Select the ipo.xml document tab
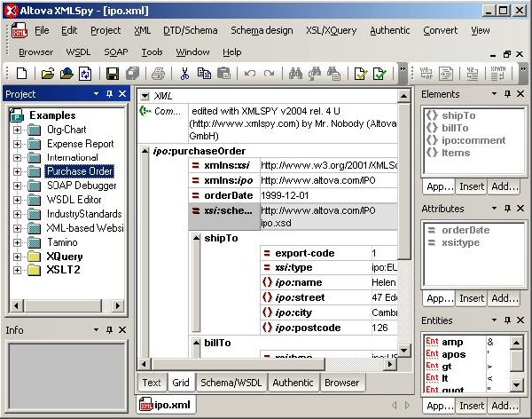 pyautogui.click(x=166, y=405)
